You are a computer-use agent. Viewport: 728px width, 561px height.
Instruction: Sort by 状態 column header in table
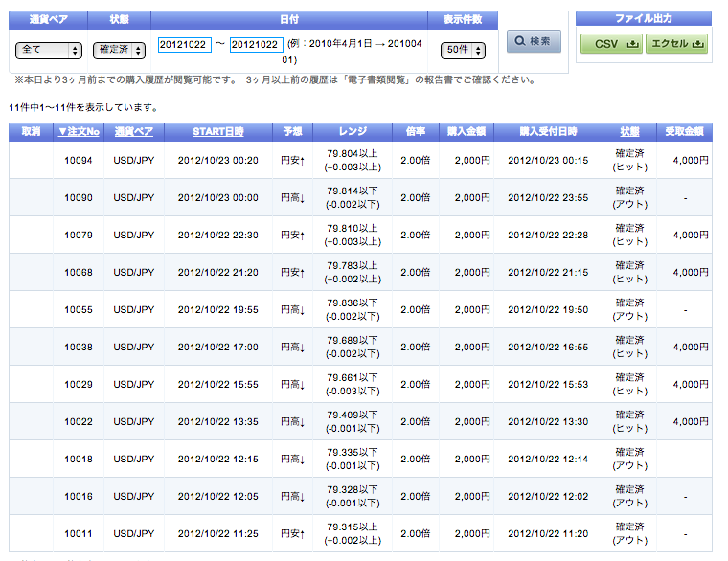click(x=629, y=132)
